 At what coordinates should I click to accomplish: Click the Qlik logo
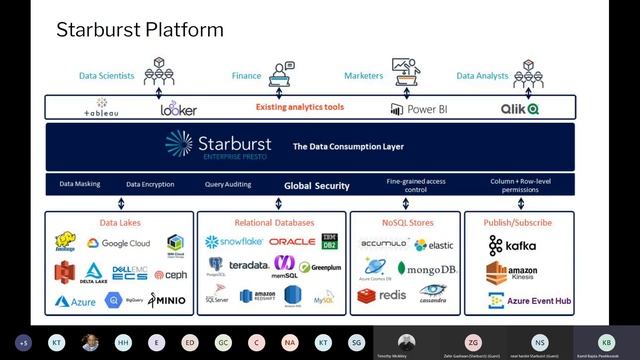click(x=520, y=109)
